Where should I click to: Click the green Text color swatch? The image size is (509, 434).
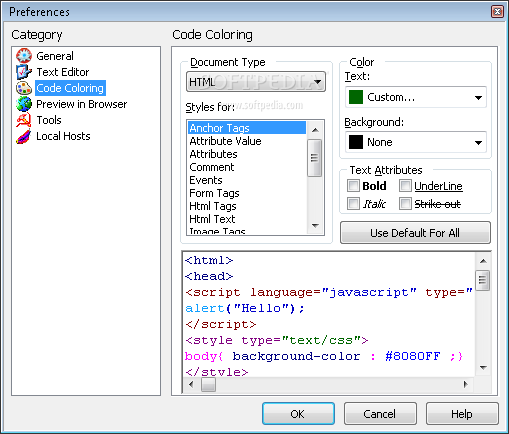356,97
